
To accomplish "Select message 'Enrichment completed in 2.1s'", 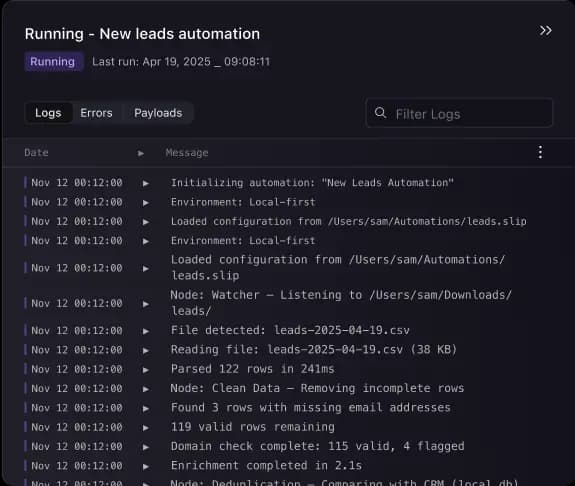I will pos(266,466).
